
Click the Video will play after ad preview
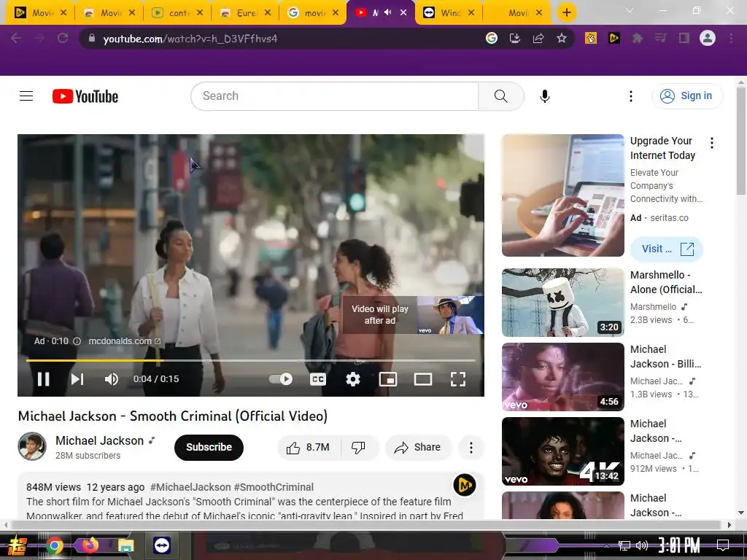(x=413, y=315)
